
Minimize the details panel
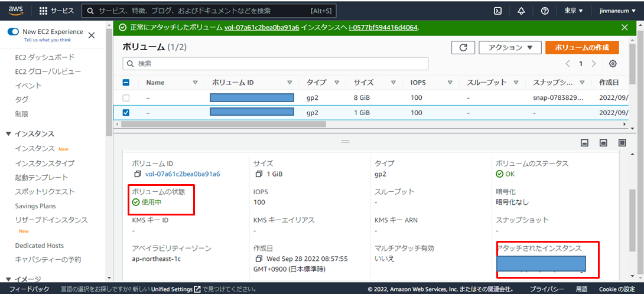[584, 142]
